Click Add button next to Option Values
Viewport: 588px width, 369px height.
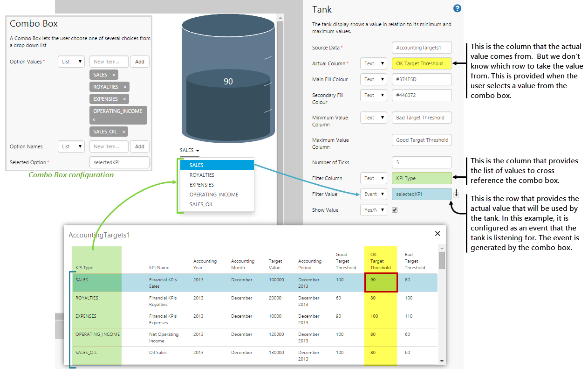(139, 62)
